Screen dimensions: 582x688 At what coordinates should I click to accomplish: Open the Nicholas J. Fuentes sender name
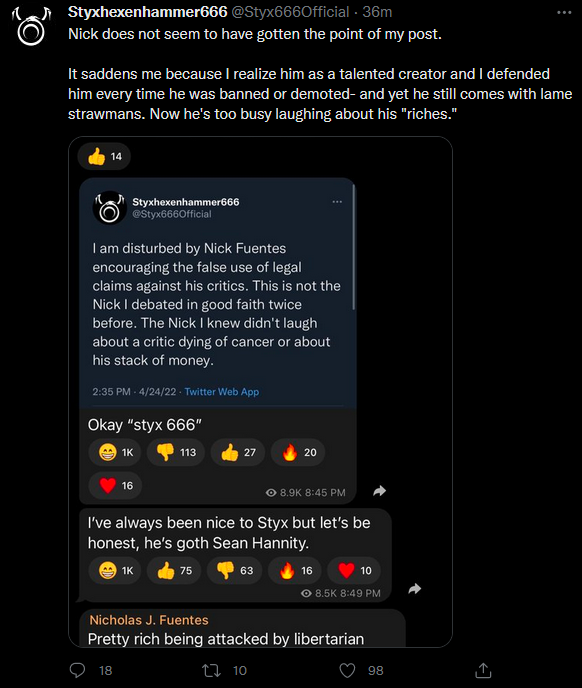[x=149, y=620]
